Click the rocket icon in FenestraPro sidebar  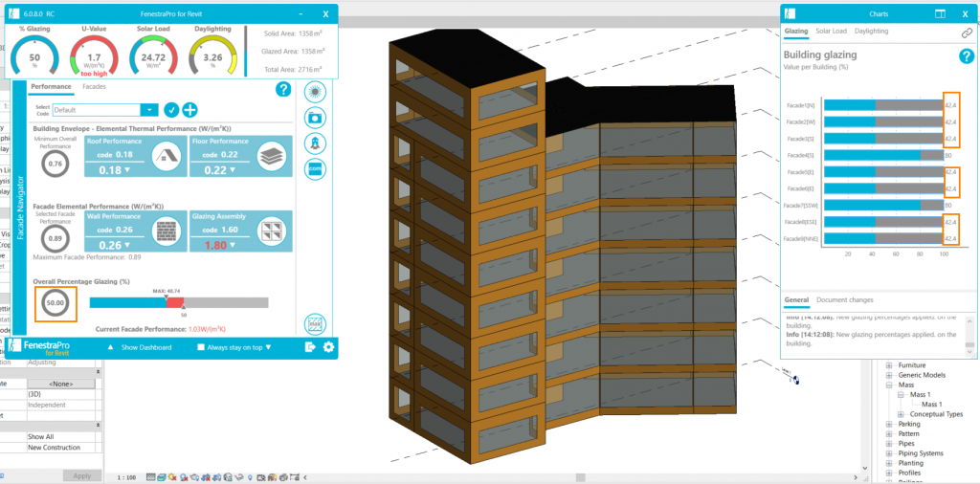315,143
